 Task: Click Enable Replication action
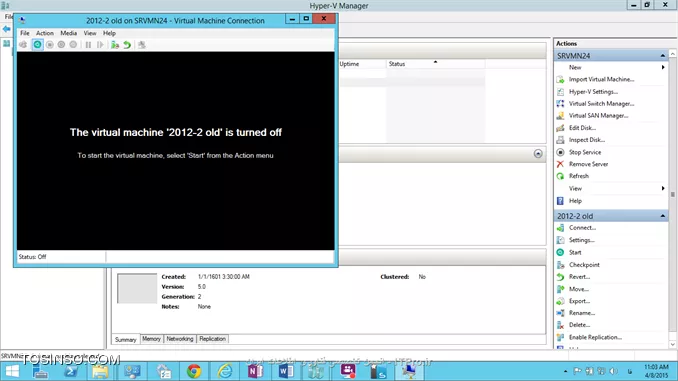click(595, 337)
